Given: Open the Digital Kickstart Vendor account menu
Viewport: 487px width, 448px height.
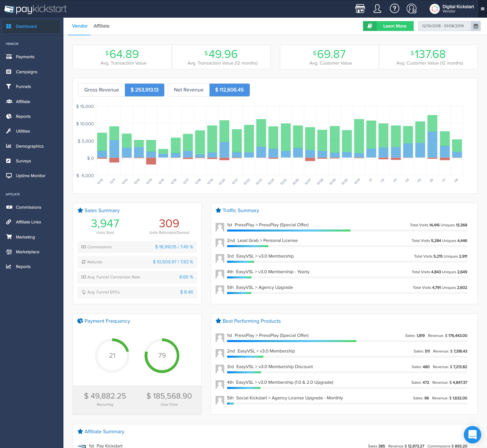Looking at the screenshot, I should (x=452, y=9).
